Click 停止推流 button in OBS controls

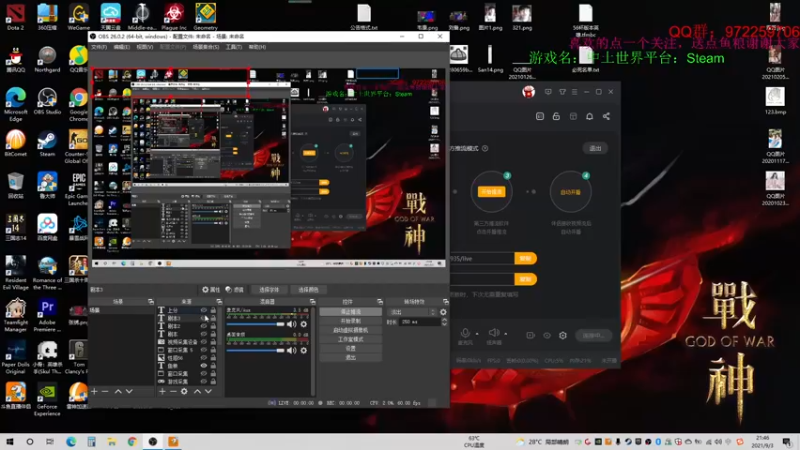click(351, 312)
